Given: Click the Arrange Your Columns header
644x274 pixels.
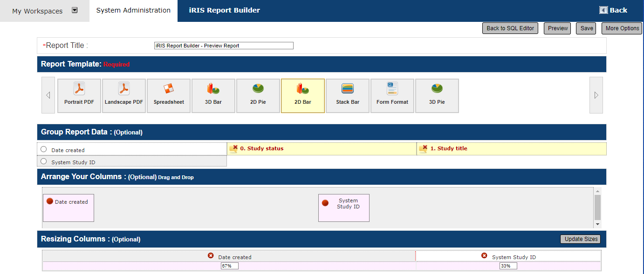Looking at the screenshot, I should (x=322, y=177).
